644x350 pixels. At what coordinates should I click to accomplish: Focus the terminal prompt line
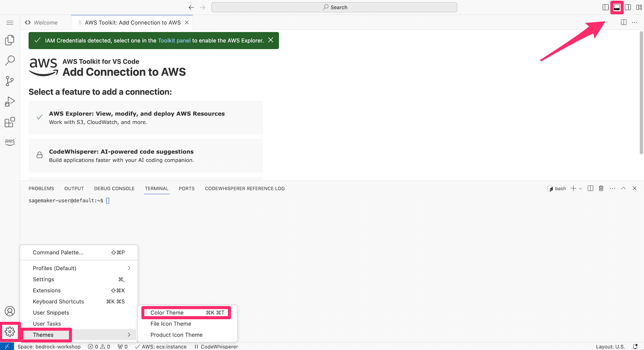point(69,200)
